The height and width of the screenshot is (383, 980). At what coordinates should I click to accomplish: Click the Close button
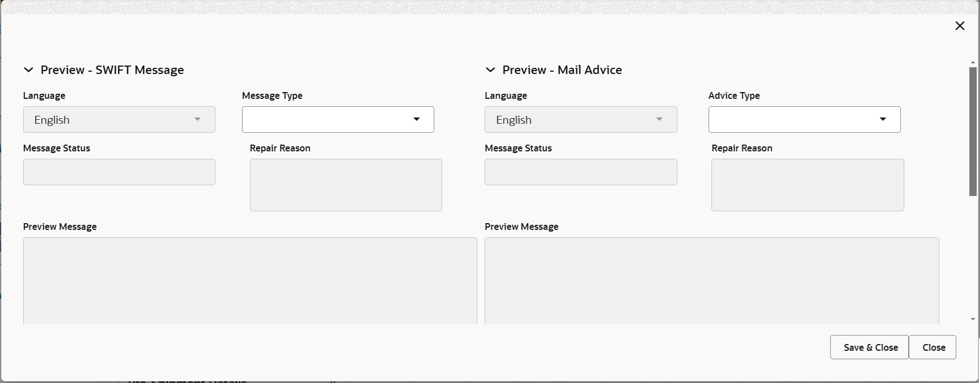point(933,347)
